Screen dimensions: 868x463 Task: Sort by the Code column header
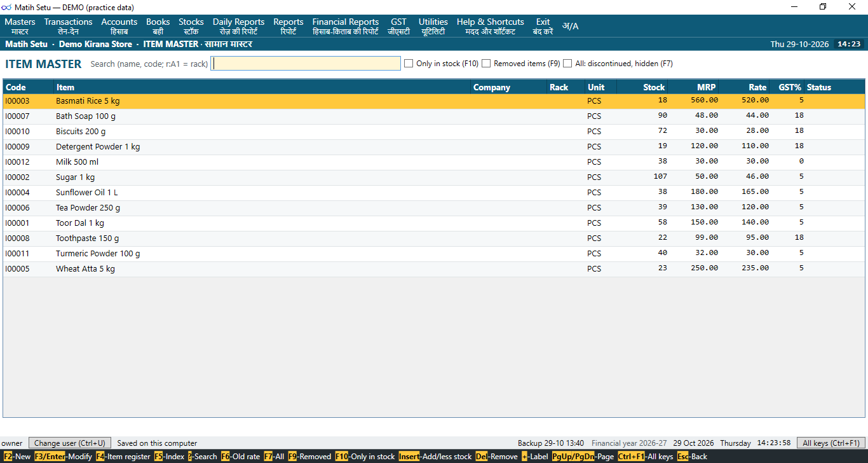tap(28, 87)
